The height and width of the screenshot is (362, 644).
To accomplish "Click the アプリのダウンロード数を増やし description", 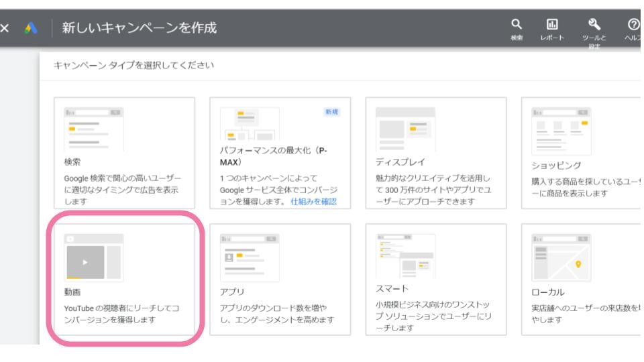I will (x=277, y=314).
